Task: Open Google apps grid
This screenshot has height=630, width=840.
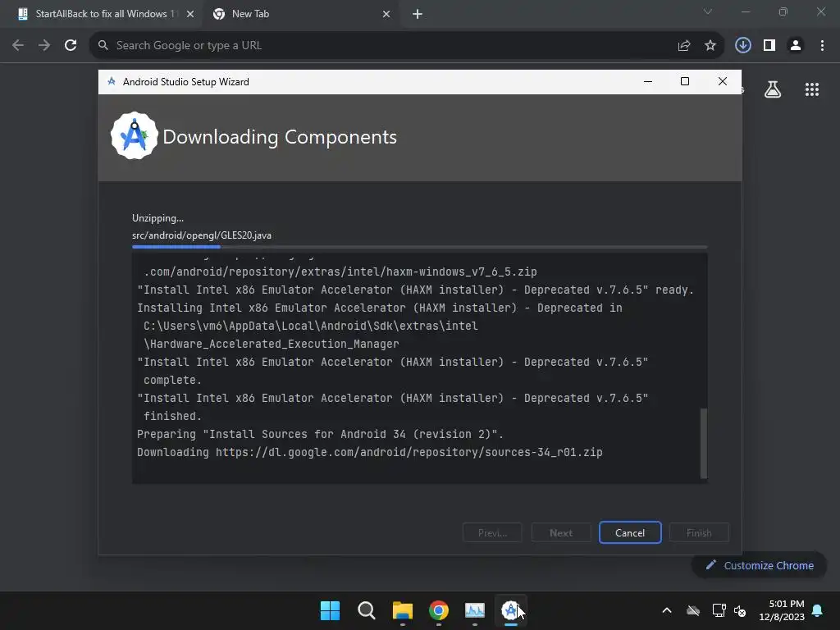Action: click(812, 89)
